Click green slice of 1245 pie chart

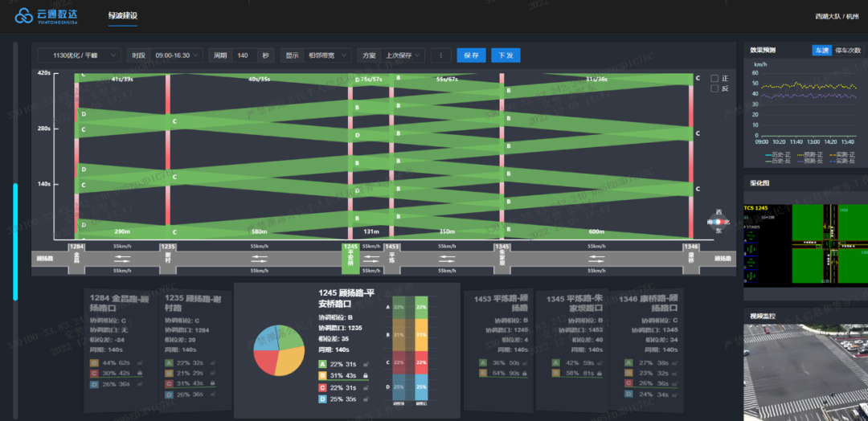[x=289, y=337]
